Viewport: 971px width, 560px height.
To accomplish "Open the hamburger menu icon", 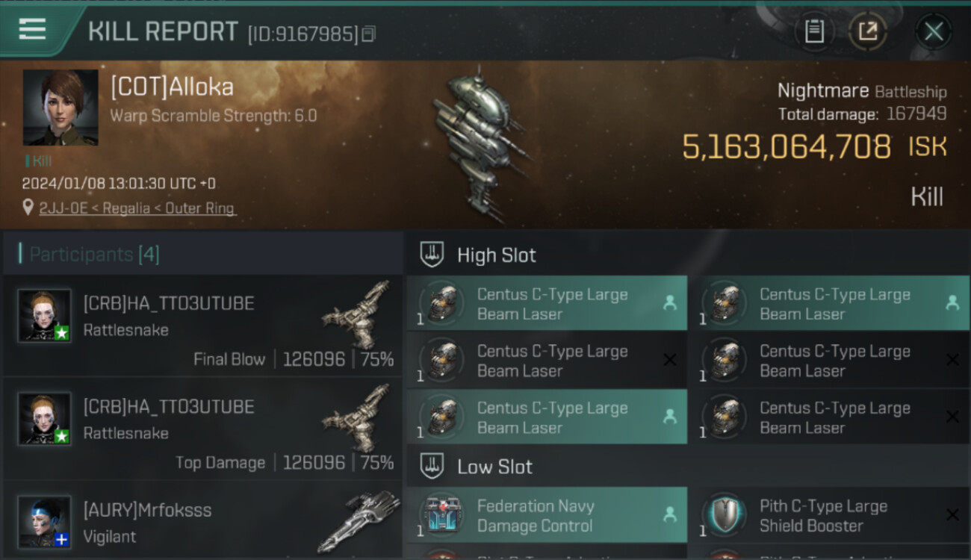I will coord(32,30).
